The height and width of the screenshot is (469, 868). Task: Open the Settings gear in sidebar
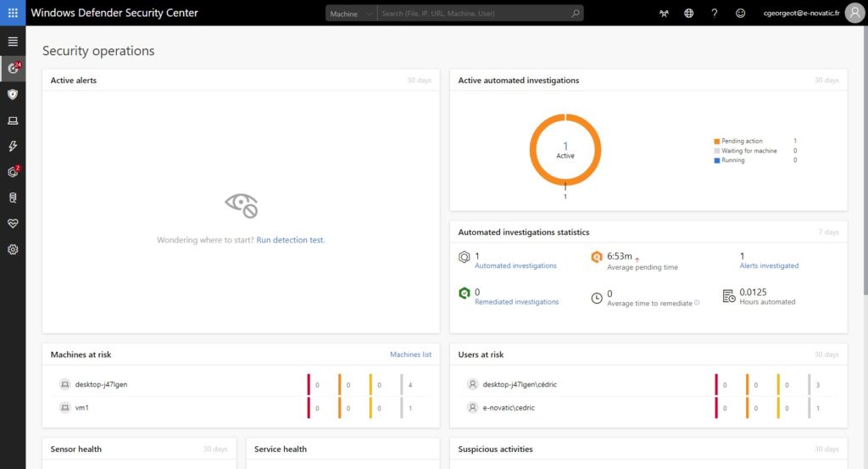(x=13, y=249)
